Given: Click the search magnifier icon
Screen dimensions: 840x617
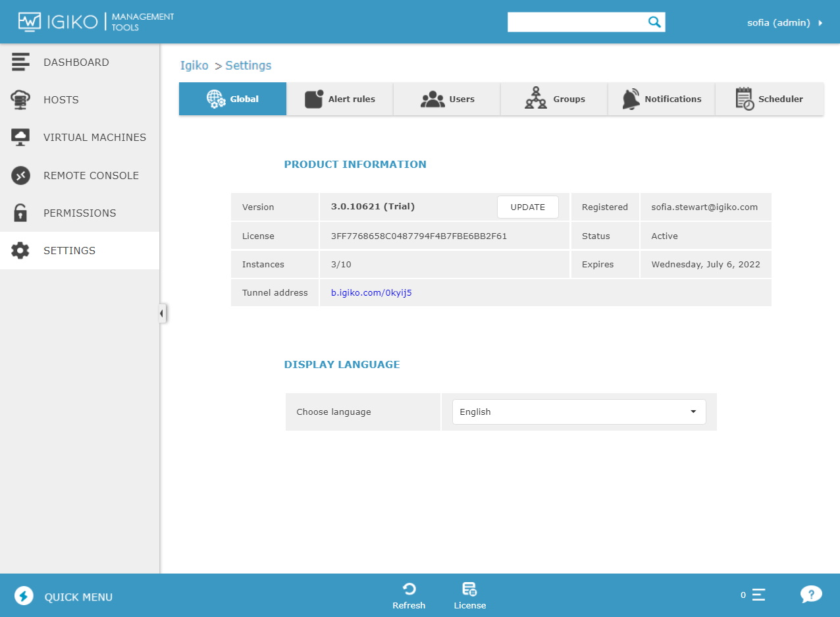Looking at the screenshot, I should pos(654,22).
